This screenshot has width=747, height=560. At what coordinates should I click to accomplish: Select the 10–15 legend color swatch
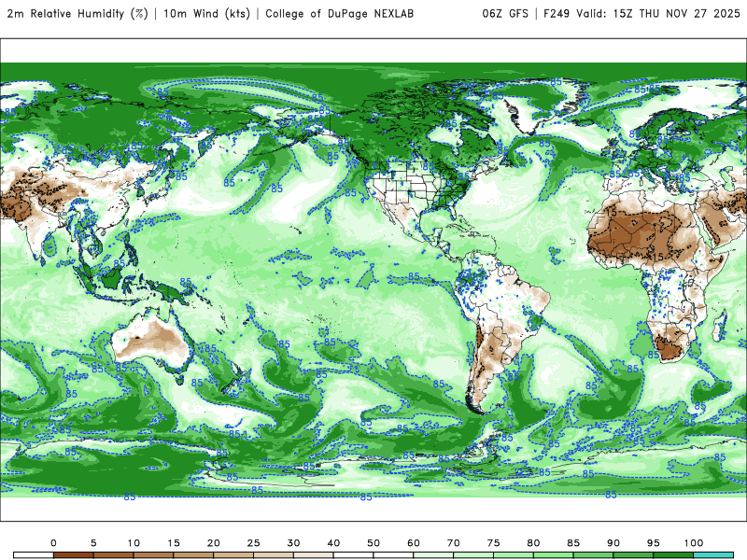(153, 555)
